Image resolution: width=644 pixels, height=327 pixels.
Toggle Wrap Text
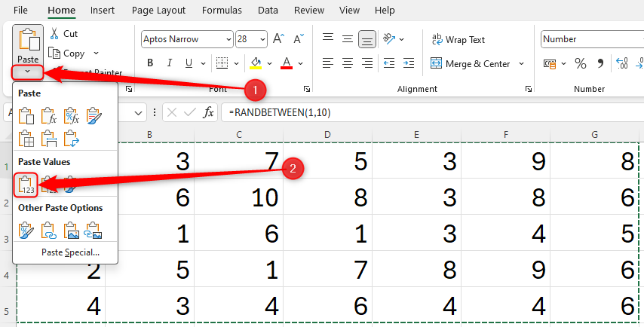click(458, 39)
